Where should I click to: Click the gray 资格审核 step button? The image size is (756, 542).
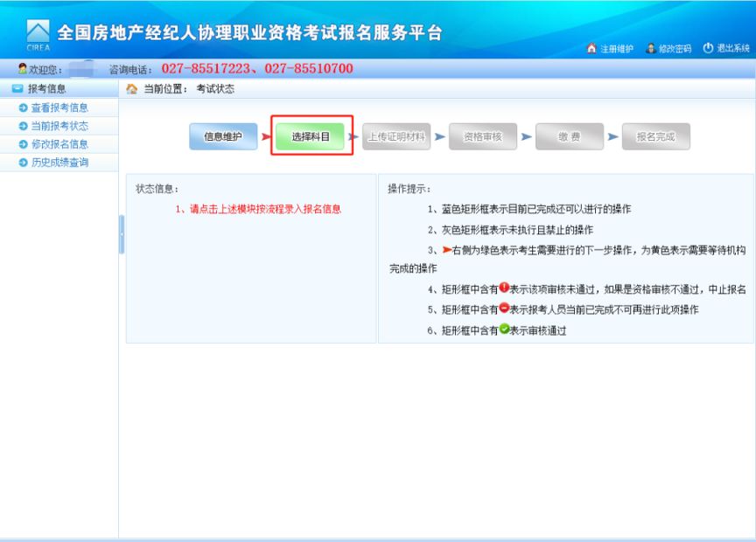tap(483, 136)
